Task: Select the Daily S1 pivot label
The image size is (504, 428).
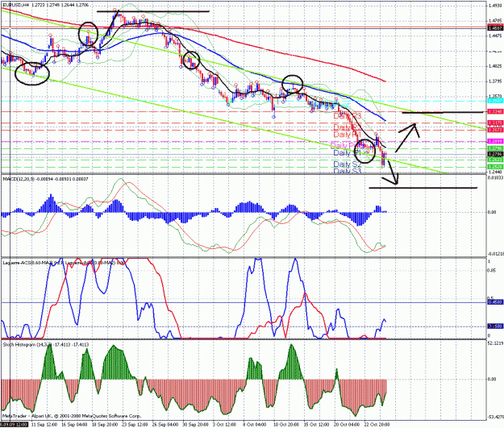Action: (348, 153)
